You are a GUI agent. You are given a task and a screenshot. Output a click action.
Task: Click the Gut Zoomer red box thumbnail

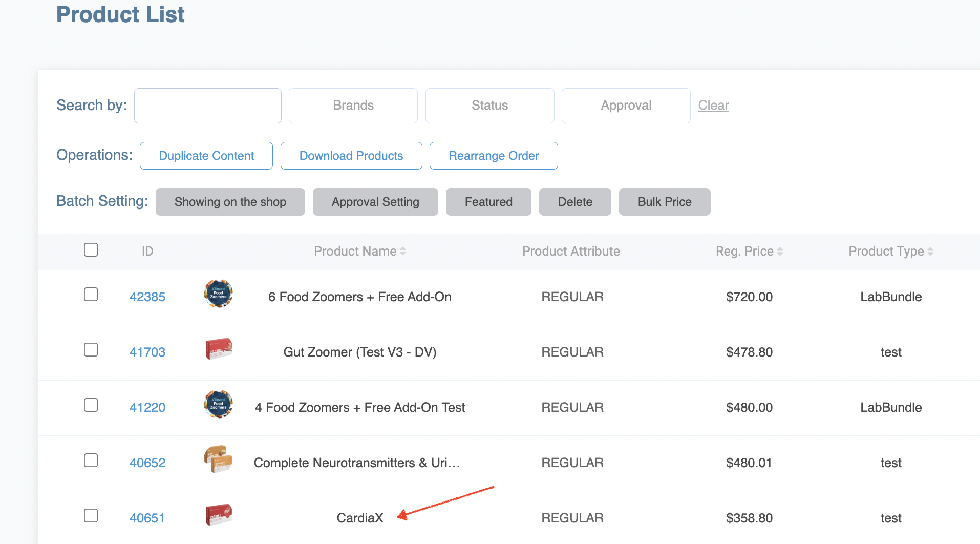[219, 349]
